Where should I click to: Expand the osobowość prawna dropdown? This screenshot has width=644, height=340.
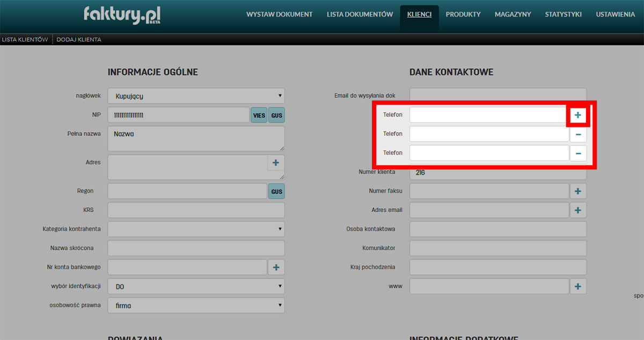click(x=196, y=305)
